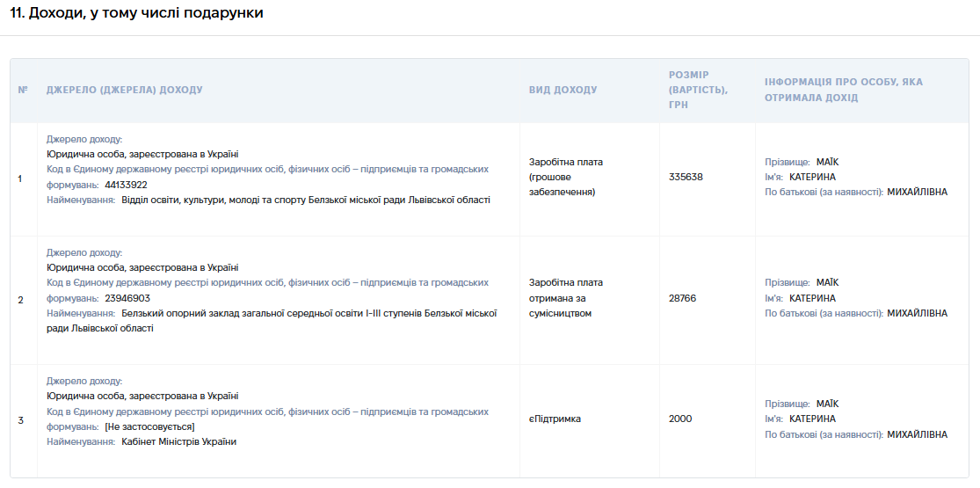
Task: Click the "ДЖЕРЕЛО (ДЖЕРЕЛА) ДОХОДУ" column header
Action: coord(125,90)
